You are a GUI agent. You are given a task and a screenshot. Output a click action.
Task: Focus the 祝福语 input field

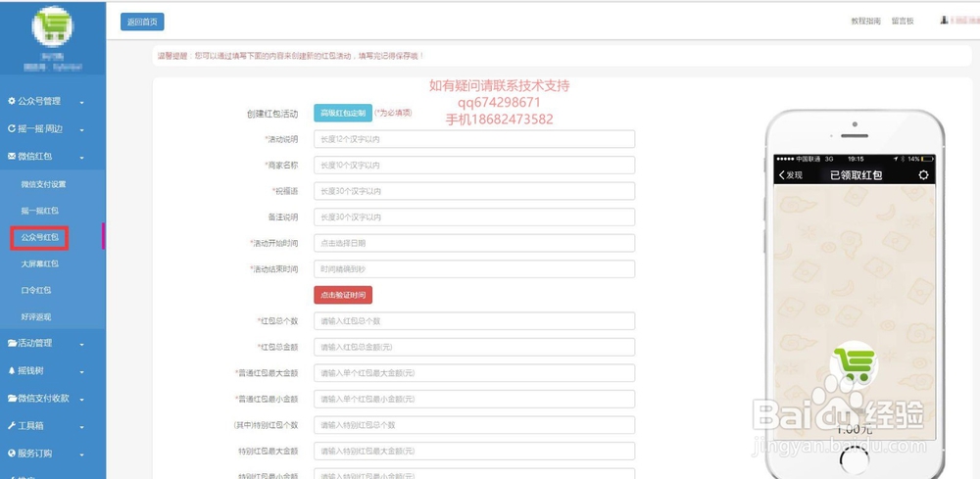pyautogui.click(x=473, y=191)
